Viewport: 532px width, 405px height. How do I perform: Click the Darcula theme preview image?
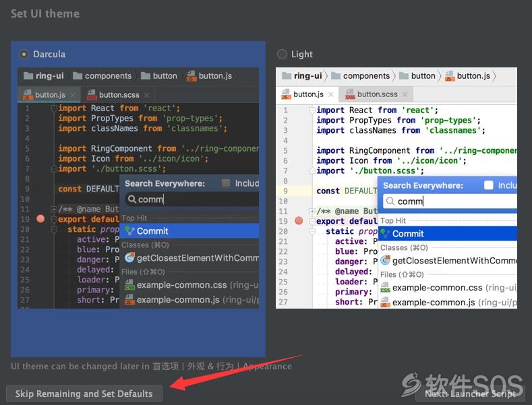click(138, 188)
